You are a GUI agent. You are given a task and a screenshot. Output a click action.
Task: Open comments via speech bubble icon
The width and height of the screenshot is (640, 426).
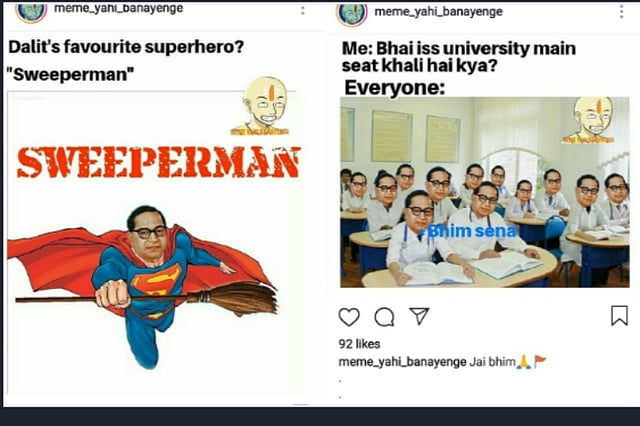[384, 317]
